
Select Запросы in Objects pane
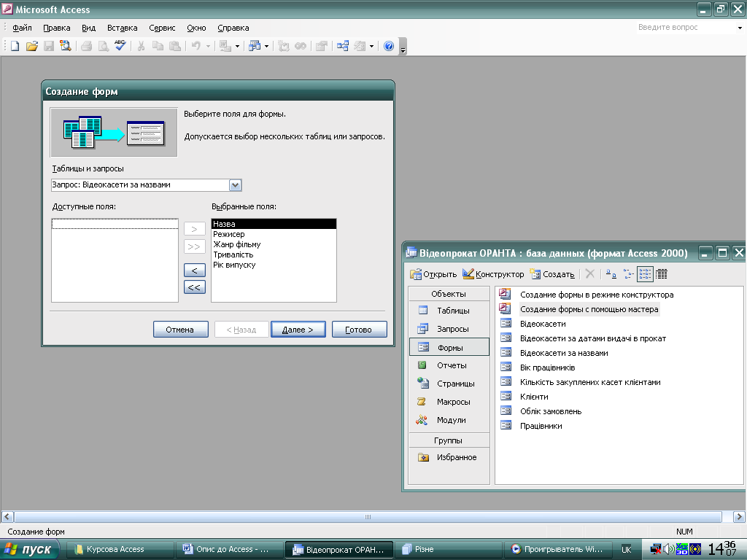point(449,329)
